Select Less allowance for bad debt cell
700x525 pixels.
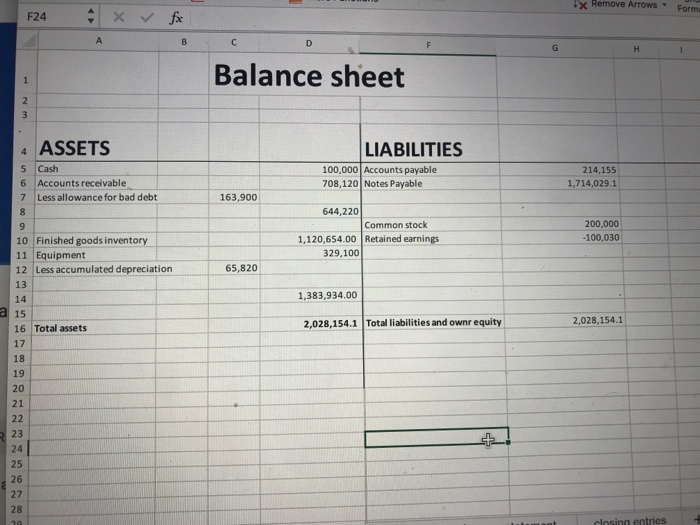pyautogui.click(x=97, y=197)
